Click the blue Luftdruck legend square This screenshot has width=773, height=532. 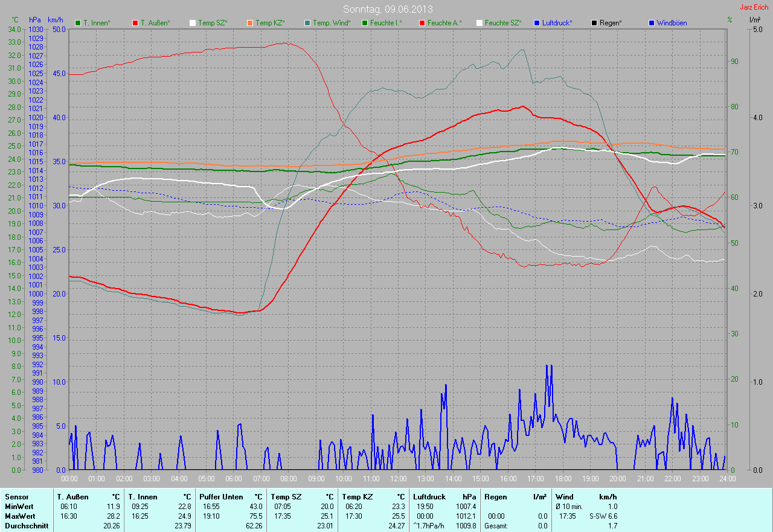(537, 23)
